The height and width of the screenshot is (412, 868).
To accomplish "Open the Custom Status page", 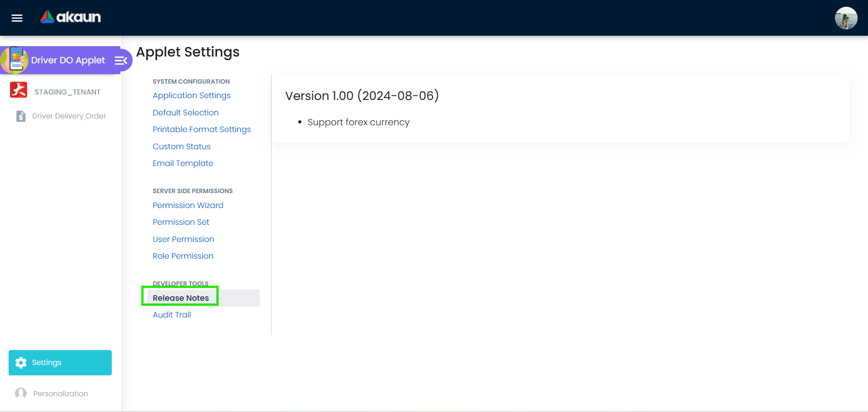I will click(181, 146).
